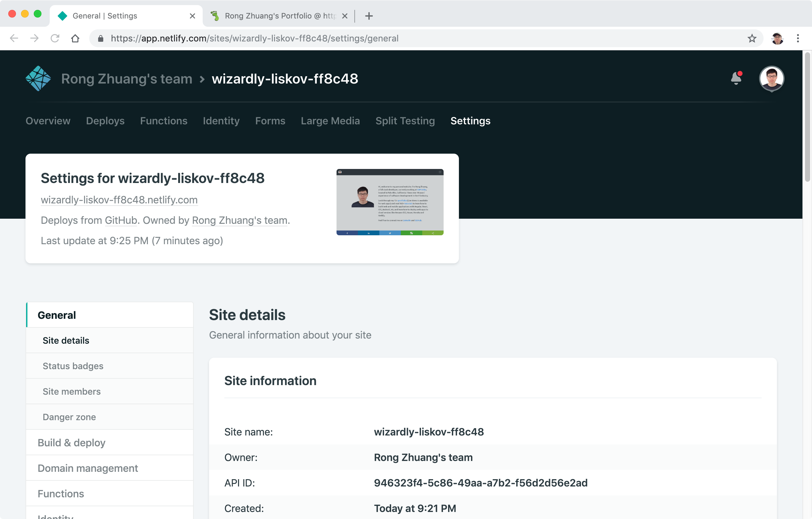Click the API ID value 946323f4-5c86-49aa-a7b2-f56d2d56e2ad
This screenshot has width=812, height=519.
coord(481,483)
